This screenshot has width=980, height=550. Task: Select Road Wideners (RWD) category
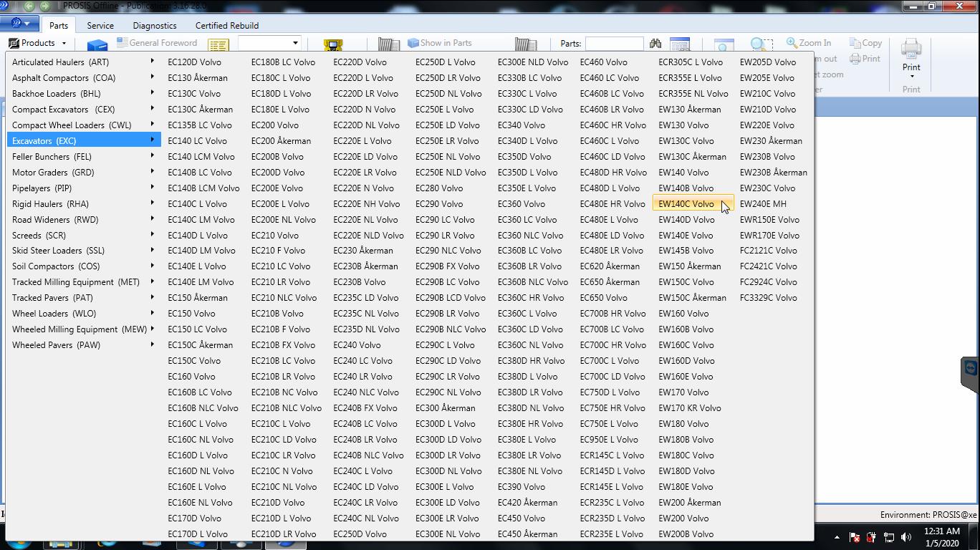pos(84,220)
